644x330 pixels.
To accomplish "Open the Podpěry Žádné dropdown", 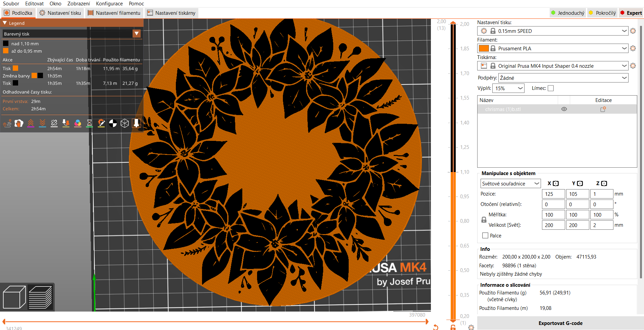I will (563, 78).
